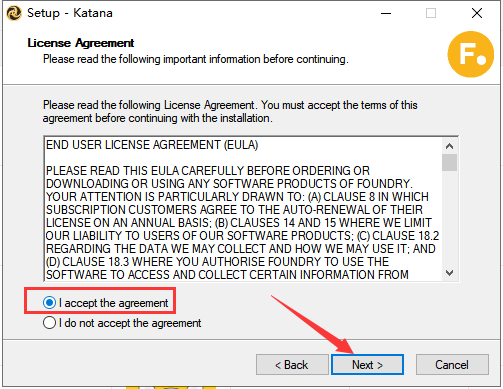Image resolution: width=503 pixels, height=389 pixels.
Task: Continue with the Next button
Action: (x=367, y=365)
